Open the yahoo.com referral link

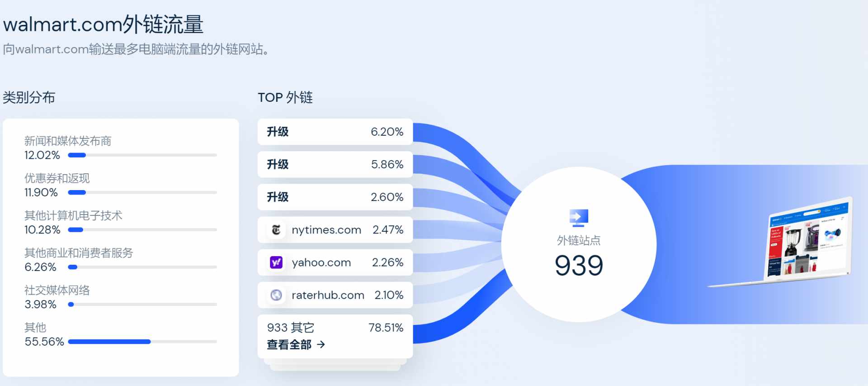coord(321,262)
